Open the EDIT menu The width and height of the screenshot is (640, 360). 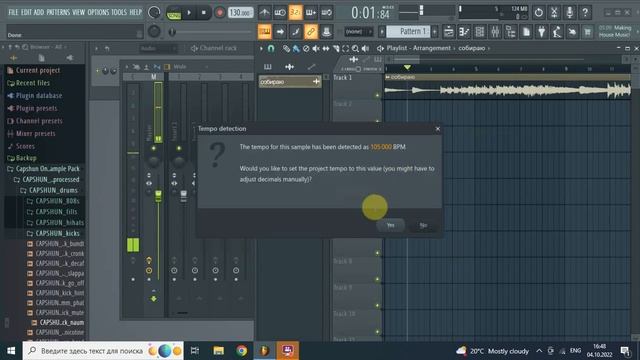click(x=26, y=12)
